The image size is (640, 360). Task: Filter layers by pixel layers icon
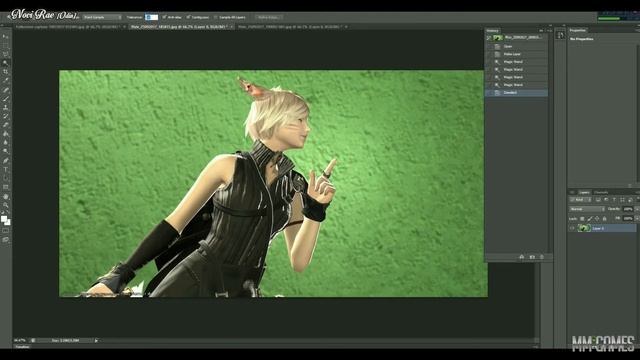[598, 200]
